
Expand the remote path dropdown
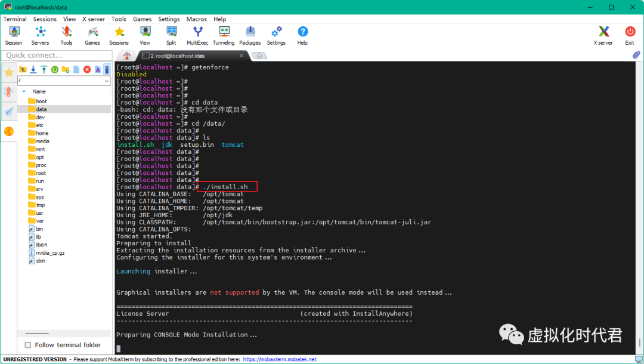click(x=107, y=81)
